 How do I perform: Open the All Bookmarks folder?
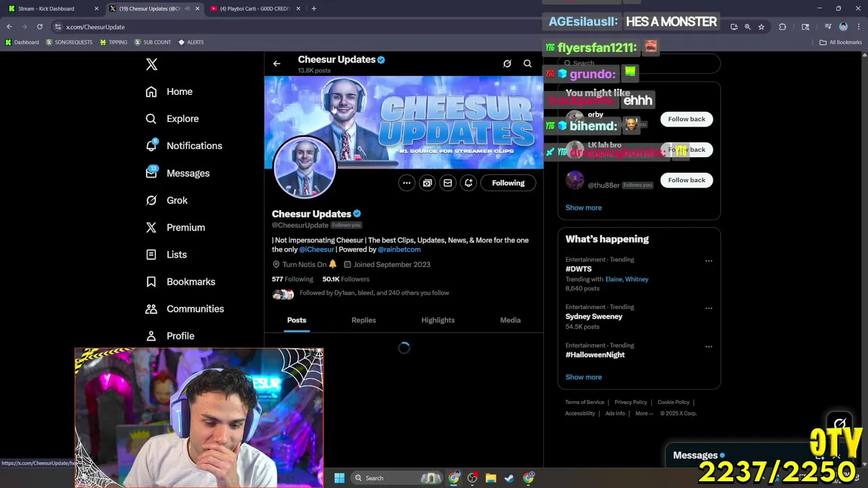pyautogui.click(x=840, y=42)
